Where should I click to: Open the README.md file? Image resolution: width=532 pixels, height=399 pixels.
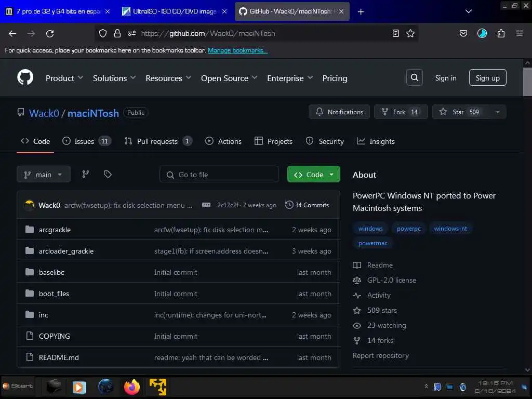coord(59,357)
